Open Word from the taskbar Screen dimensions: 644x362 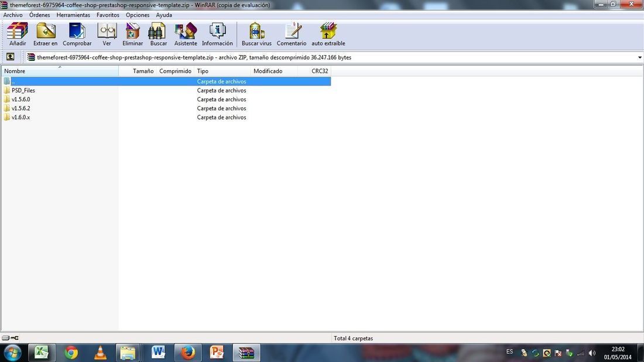pos(158,353)
